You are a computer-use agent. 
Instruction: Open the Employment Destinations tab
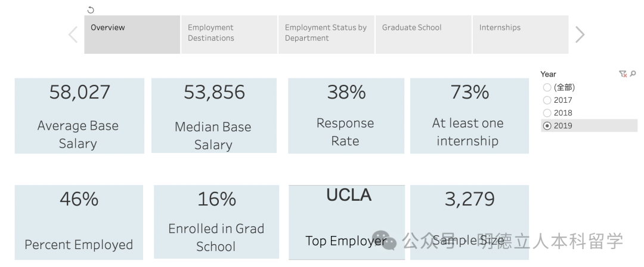pos(229,35)
